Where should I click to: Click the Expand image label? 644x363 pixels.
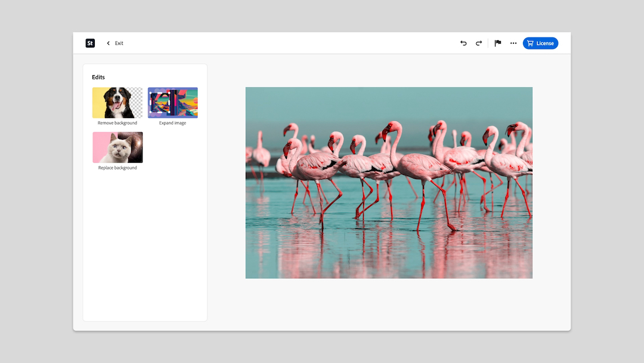[x=172, y=123]
